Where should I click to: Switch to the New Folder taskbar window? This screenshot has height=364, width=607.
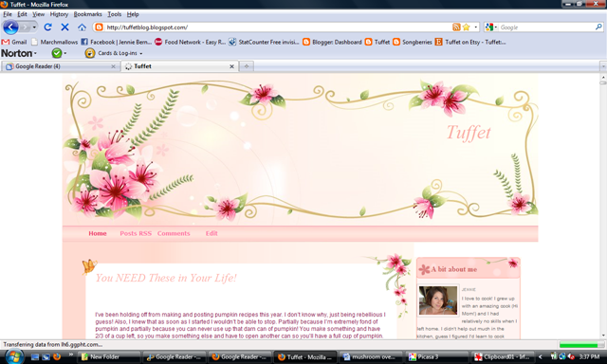(x=108, y=357)
